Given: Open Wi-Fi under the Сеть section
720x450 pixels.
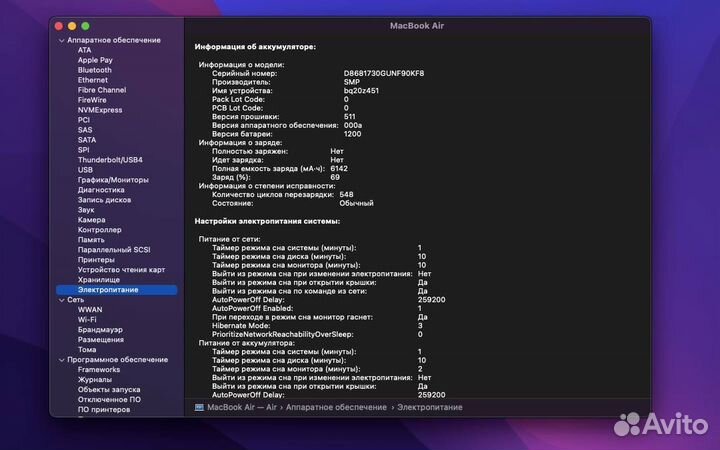Looking at the screenshot, I should pyautogui.click(x=88, y=320).
